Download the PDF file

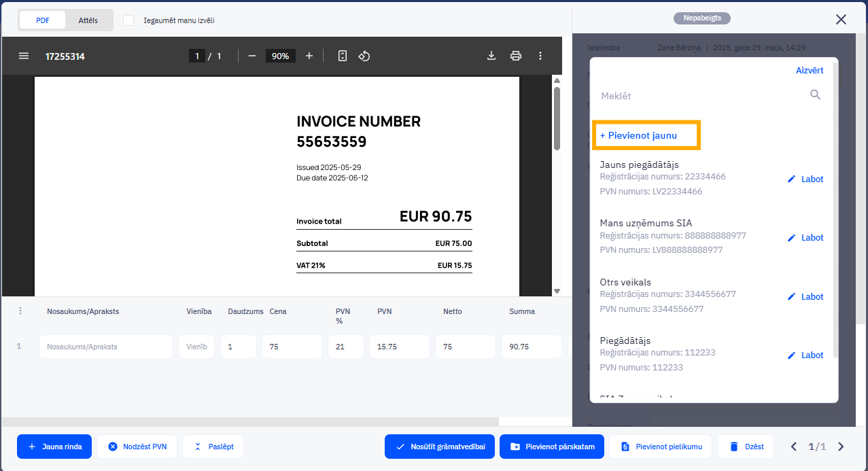[491, 56]
